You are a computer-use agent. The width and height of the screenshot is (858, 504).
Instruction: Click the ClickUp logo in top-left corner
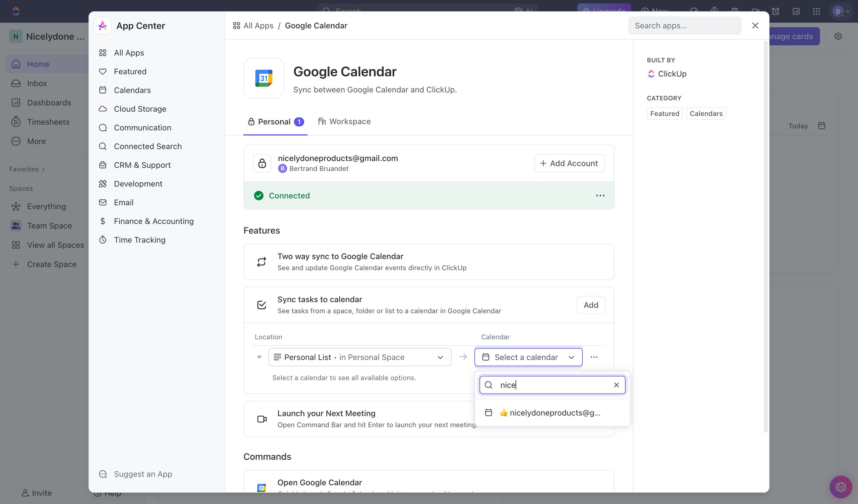(x=16, y=11)
